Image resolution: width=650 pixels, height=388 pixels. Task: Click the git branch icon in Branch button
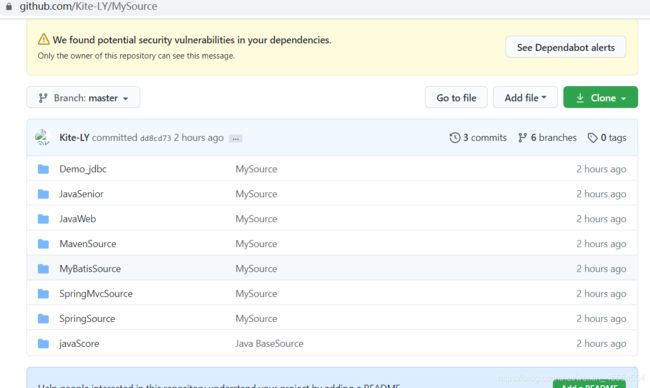pos(42,98)
